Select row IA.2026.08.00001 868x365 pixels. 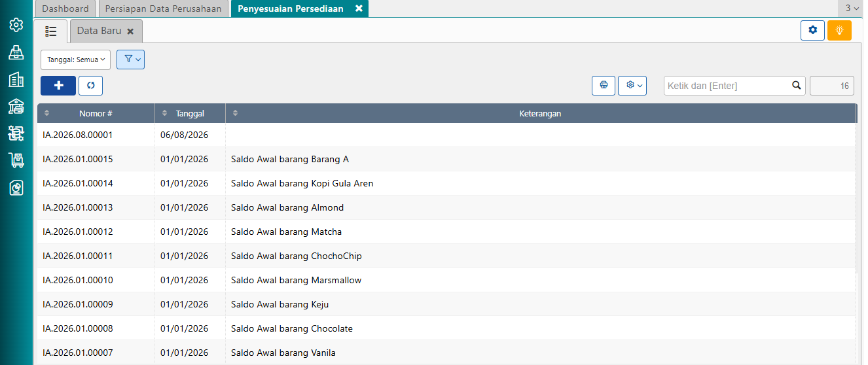coord(446,135)
